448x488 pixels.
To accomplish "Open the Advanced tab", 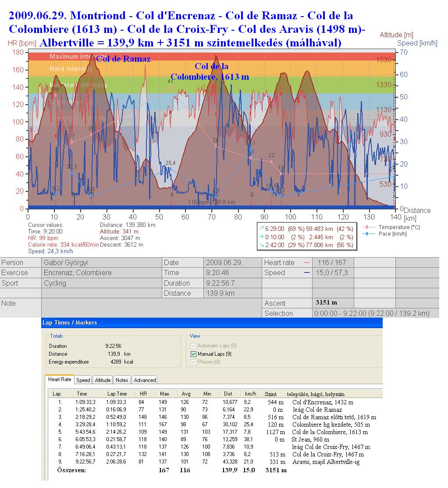I will (x=144, y=380).
